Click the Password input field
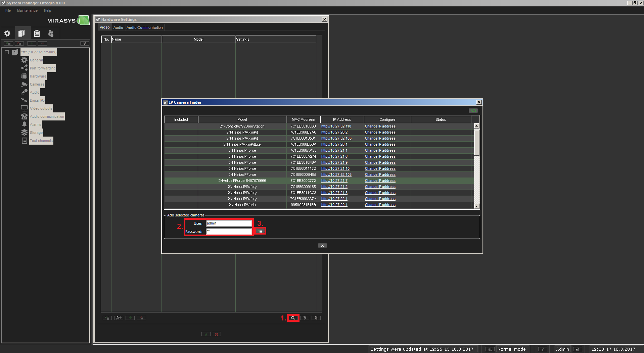The image size is (644, 353). pyautogui.click(x=229, y=231)
